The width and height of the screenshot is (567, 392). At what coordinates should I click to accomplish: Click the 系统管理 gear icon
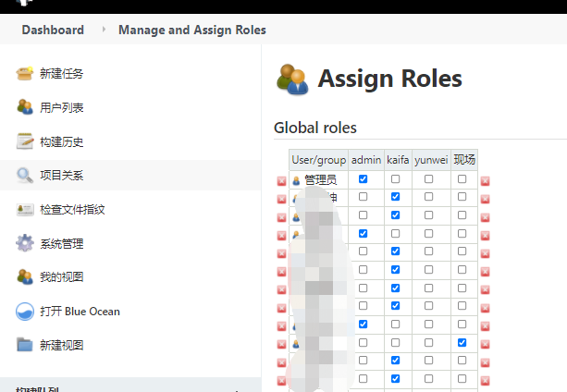[25, 243]
